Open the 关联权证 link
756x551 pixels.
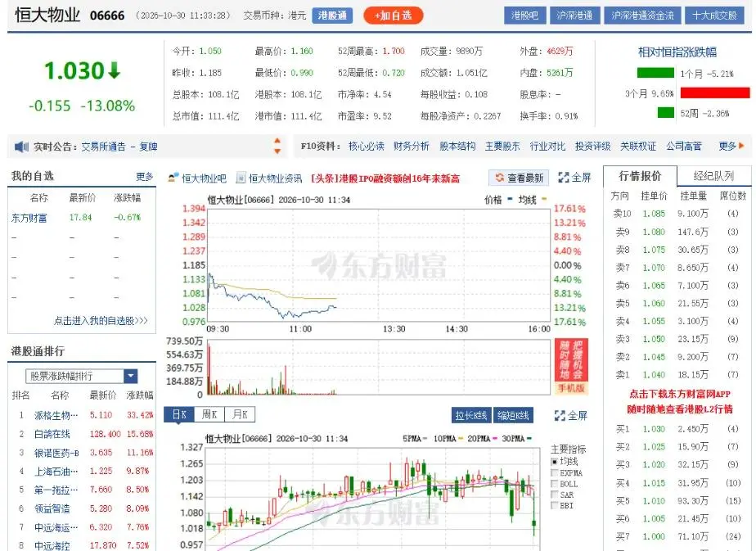coord(638,147)
